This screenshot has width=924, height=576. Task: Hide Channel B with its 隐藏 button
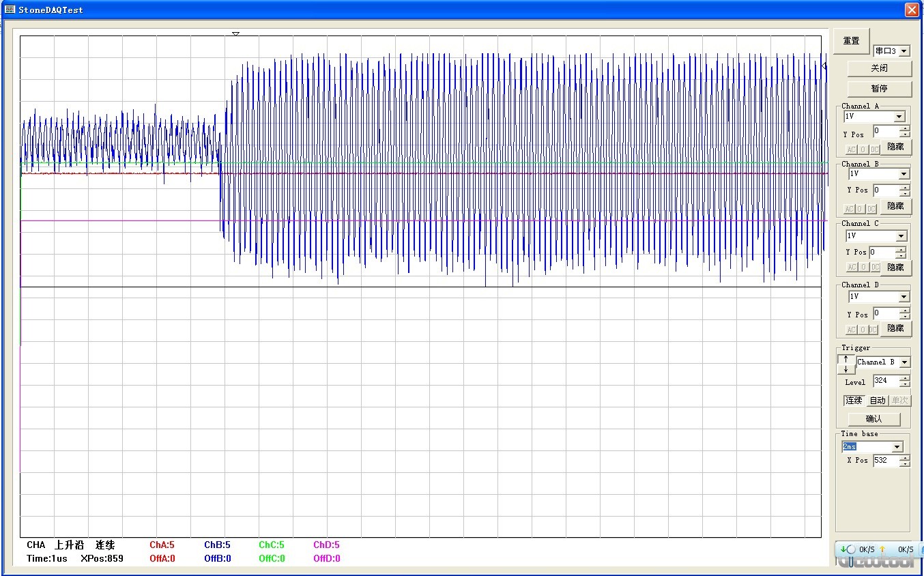tap(895, 205)
